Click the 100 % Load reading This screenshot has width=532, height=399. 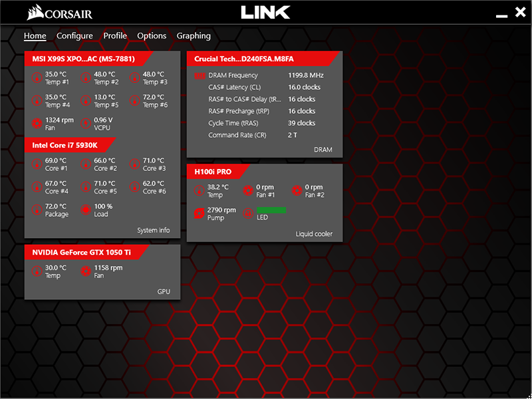(103, 206)
